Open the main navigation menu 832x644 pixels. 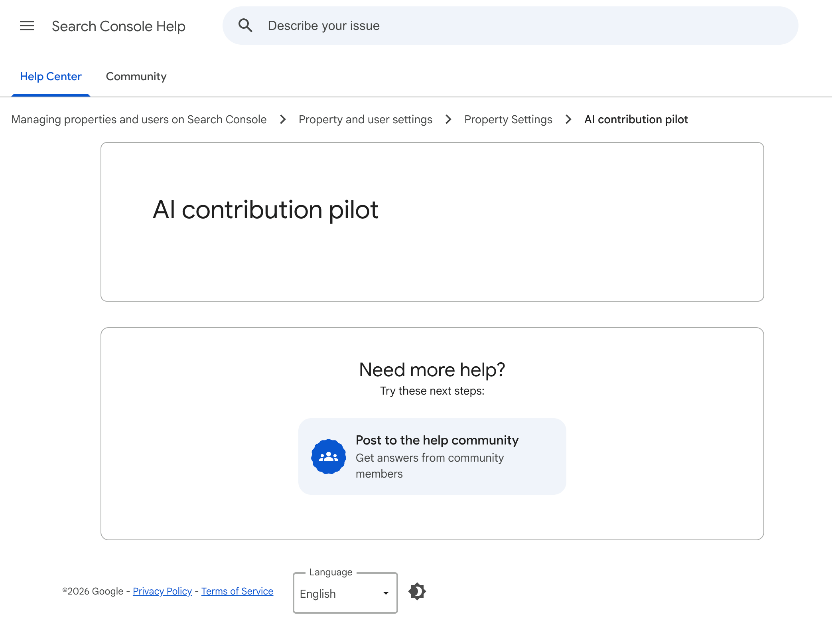27,26
